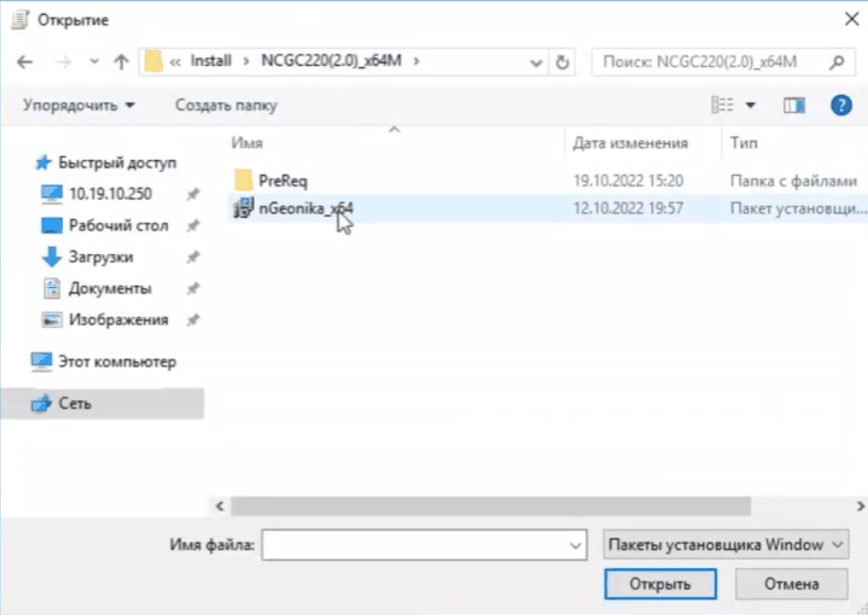Change view mode icon
Screen dimensions: 868x615
pyautogui.click(x=722, y=105)
